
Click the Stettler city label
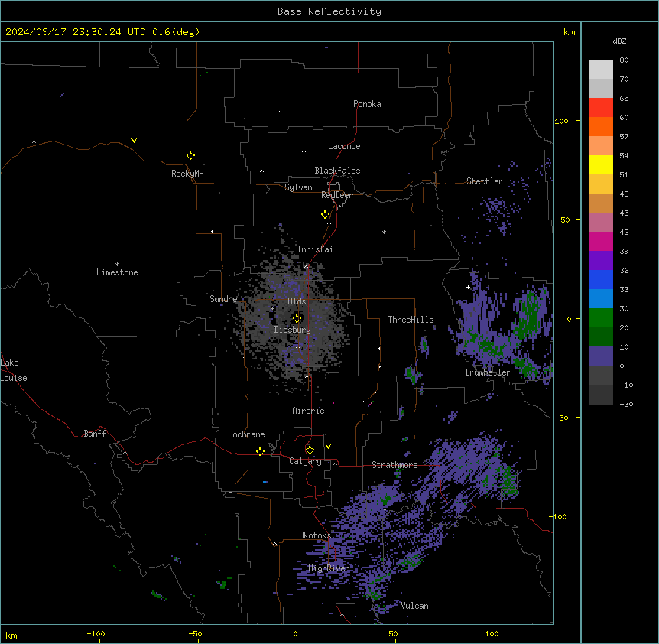(485, 181)
